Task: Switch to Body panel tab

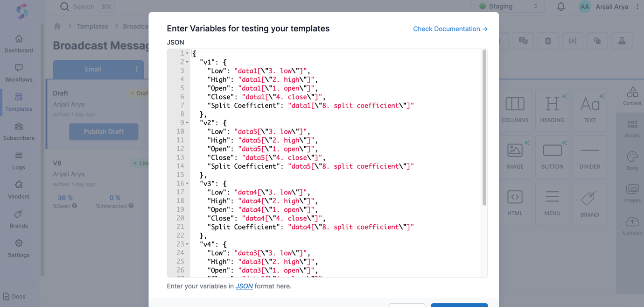Action: tap(632, 161)
